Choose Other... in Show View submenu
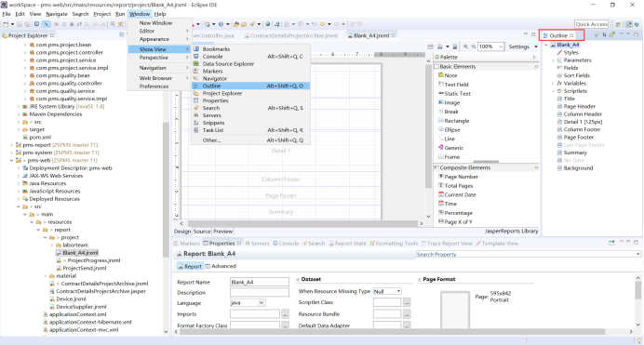Screen dimensions: 644x345 pos(250,139)
